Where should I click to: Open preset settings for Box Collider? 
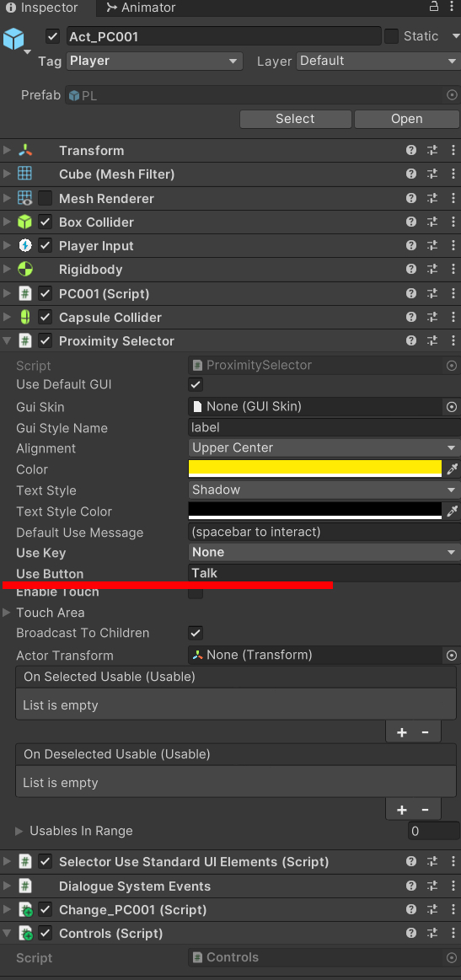click(432, 222)
